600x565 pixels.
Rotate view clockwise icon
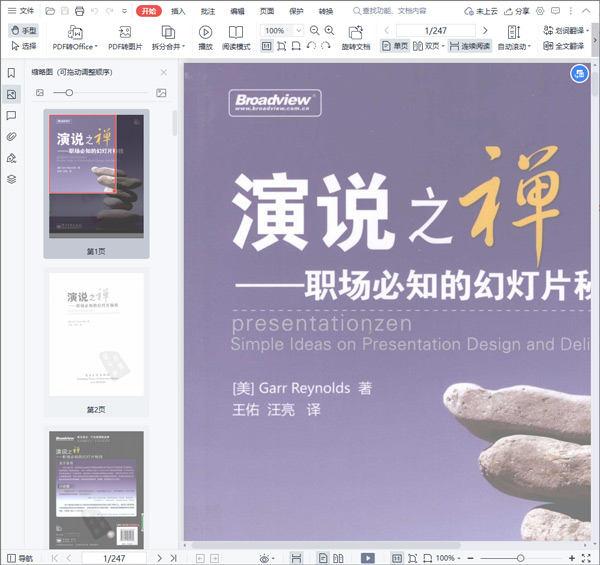[326, 46]
